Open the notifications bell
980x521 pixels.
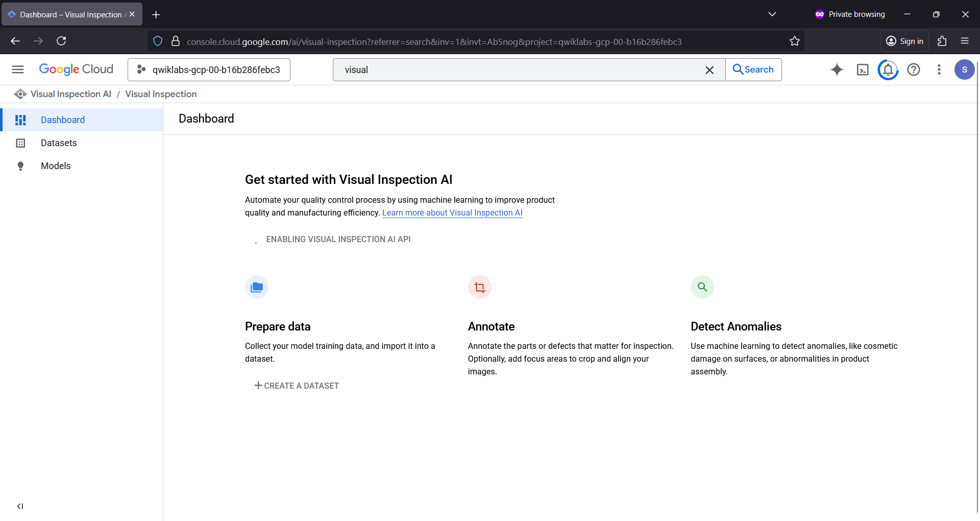[x=888, y=69]
